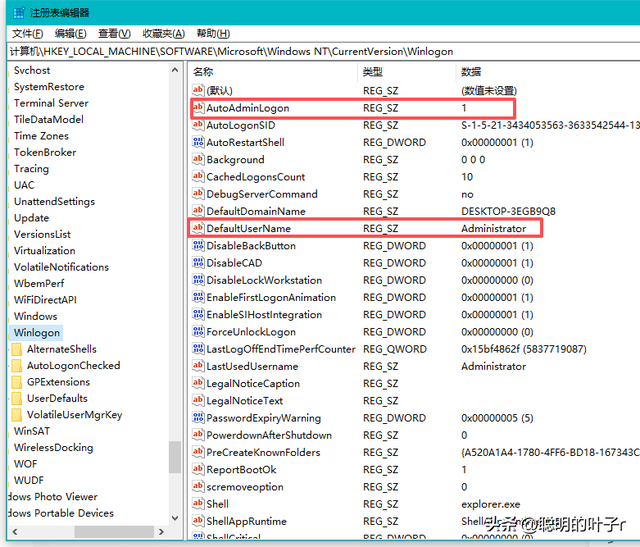Click the binary icon beside AutoRestartShell

tap(197, 142)
